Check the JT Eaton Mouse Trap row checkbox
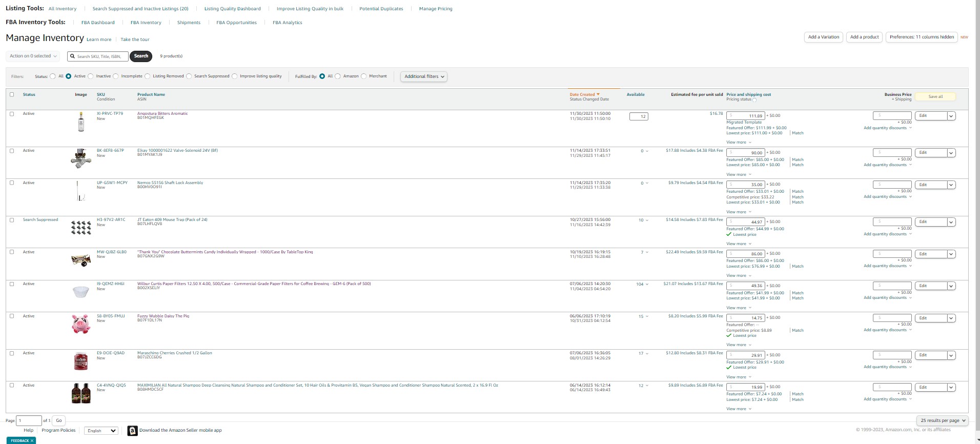Viewport: 980px width, 444px height. point(12,220)
